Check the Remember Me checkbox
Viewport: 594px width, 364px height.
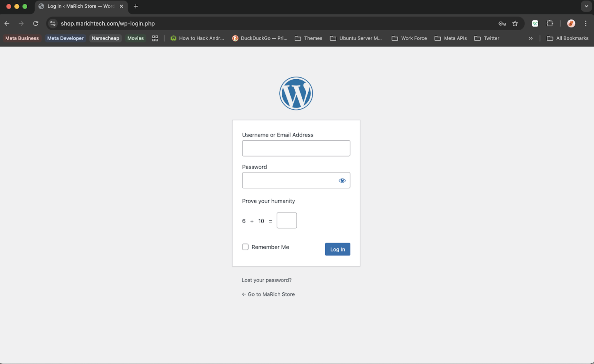tap(245, 247)
